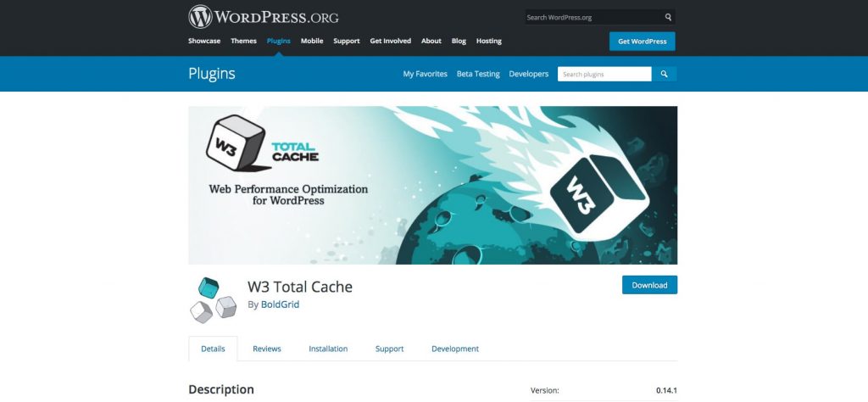Open the Beta Testing link
Viewport: 868px width, 402px height.
pyautogui.click(x=478, y=74)
